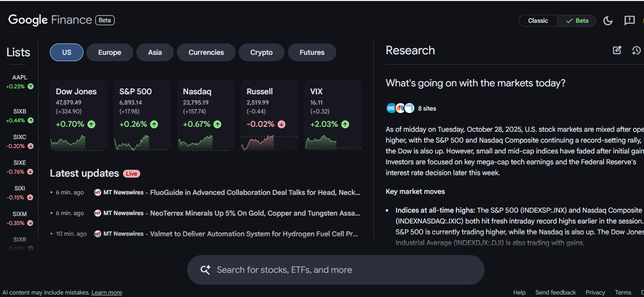644x297 pixels.
Task: Open research history clock icon
Action: [636, 50]
